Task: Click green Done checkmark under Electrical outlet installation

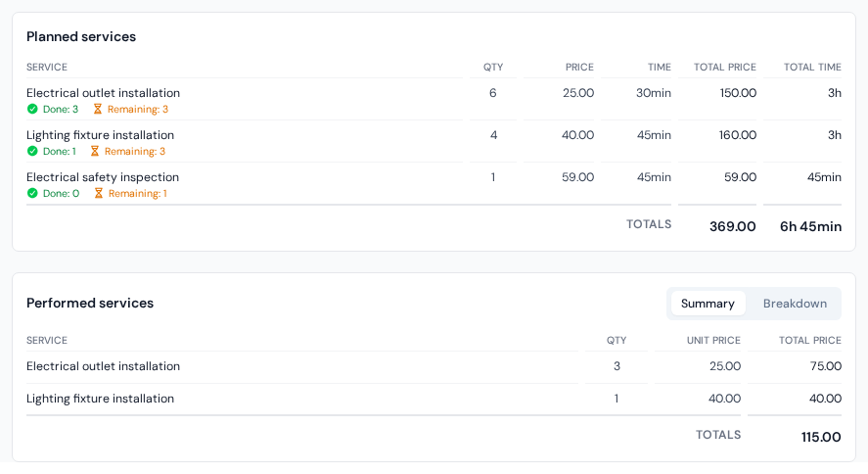Action: pyautogui.click(x=32, y=109)
